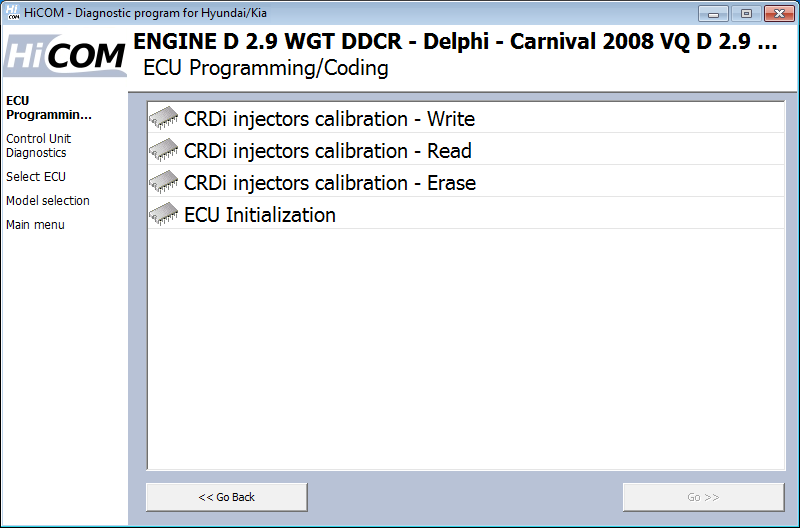The image size is (800, 528).
Task: Go to Select ECU in sidebar
Action: coord(36,177)
